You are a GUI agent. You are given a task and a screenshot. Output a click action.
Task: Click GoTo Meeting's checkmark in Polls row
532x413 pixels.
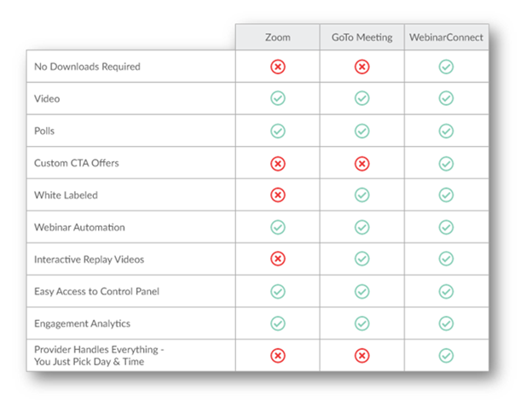(362, 131)
